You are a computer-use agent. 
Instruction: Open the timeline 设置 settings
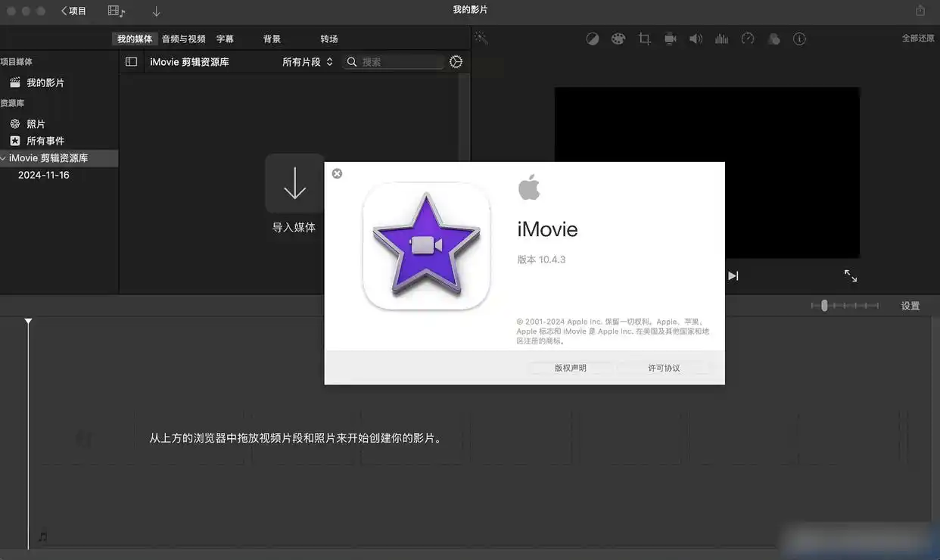click(910, 306)
